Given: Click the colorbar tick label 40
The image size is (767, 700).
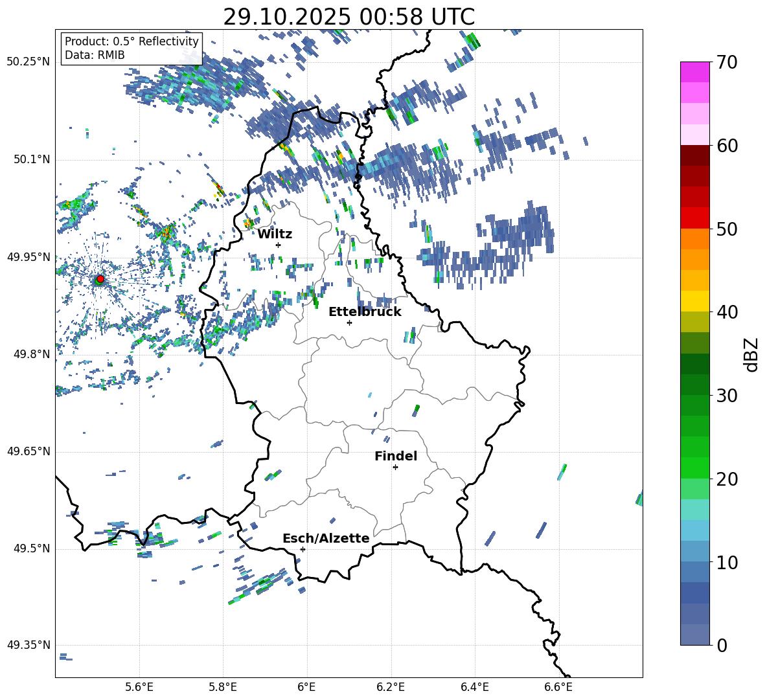Looking at the screenshot, I should 727,312.
